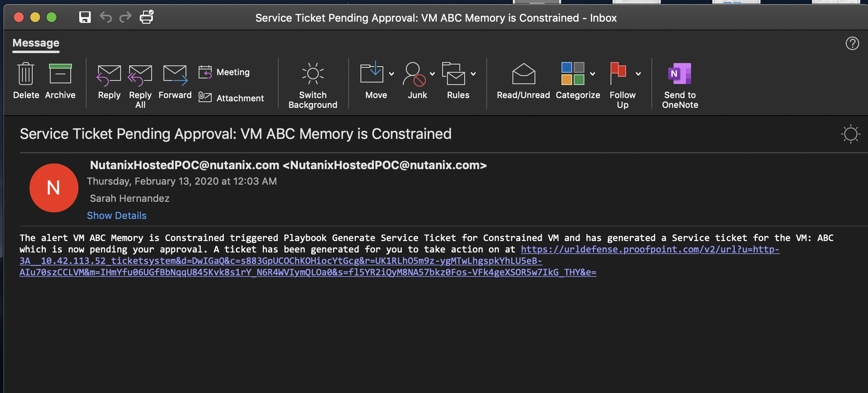Screen dimensions: 868x393
Task: Click Show Details link
Action: pos(117,216)
